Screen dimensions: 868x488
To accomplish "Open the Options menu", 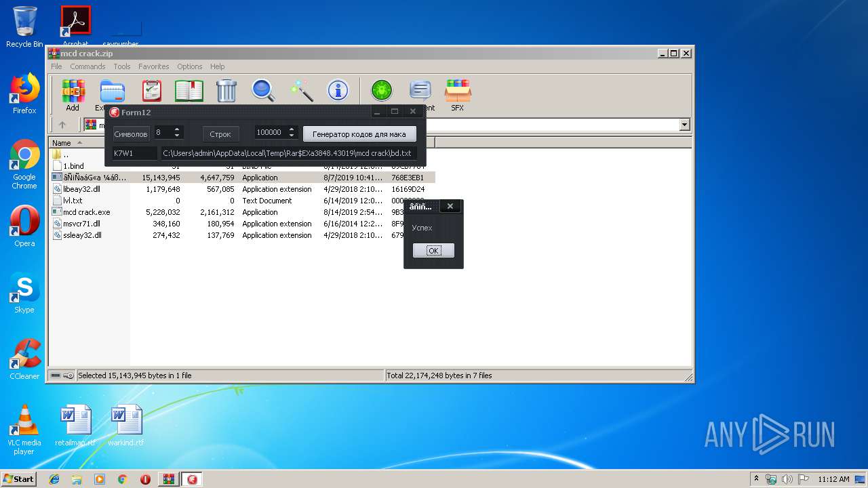I will pos(190,66).
